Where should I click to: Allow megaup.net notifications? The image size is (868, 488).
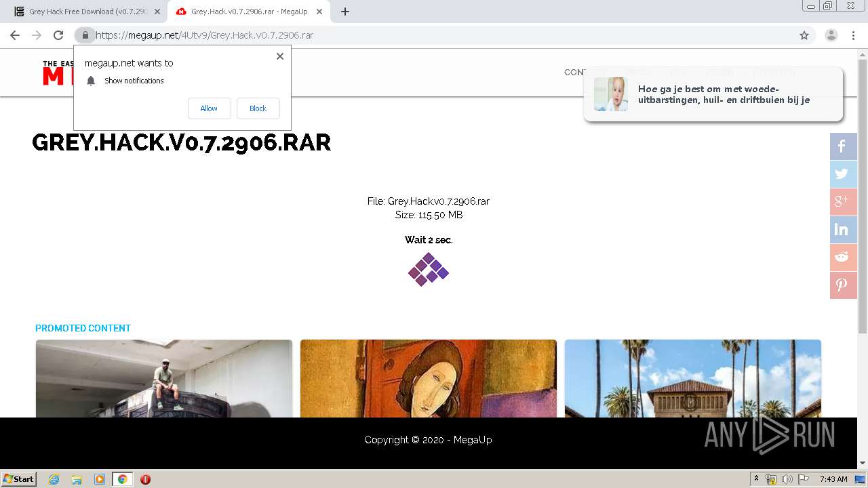[x=209, y=108]
